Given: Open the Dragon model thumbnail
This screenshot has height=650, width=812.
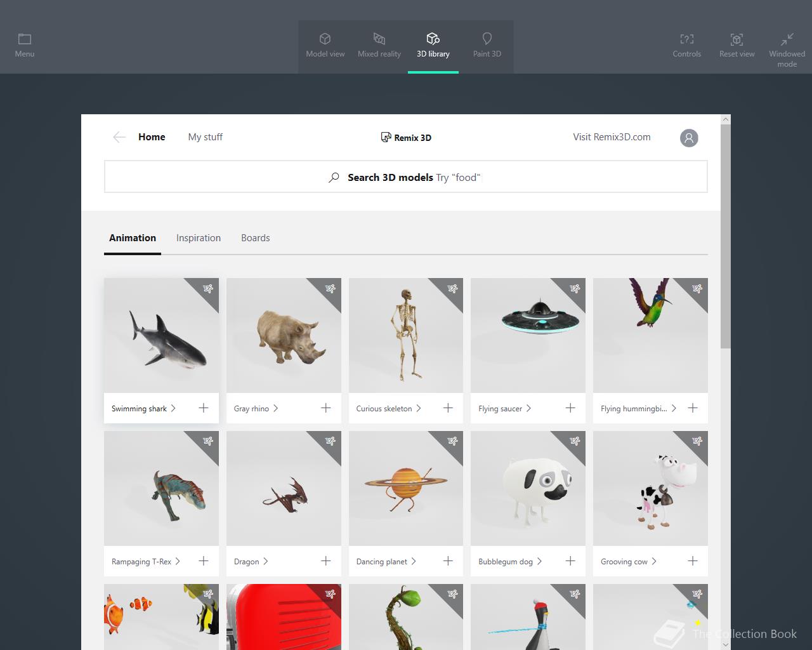Looking at the screenshot, I should [x=284, y=488].
